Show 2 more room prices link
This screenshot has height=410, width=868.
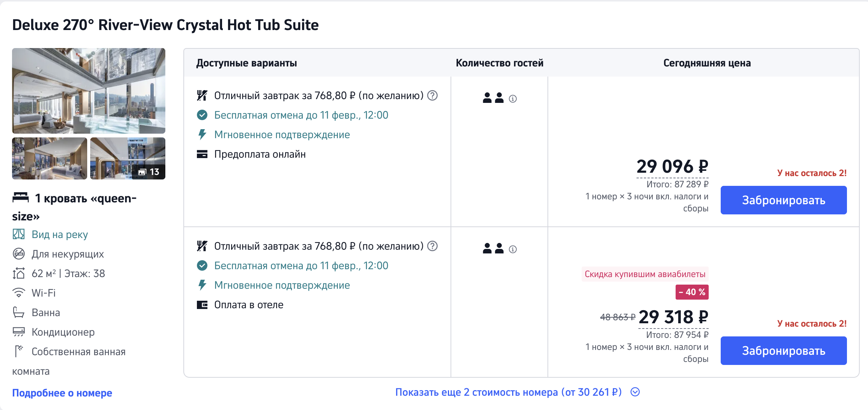pyautogui.click(x=508, y=392)
